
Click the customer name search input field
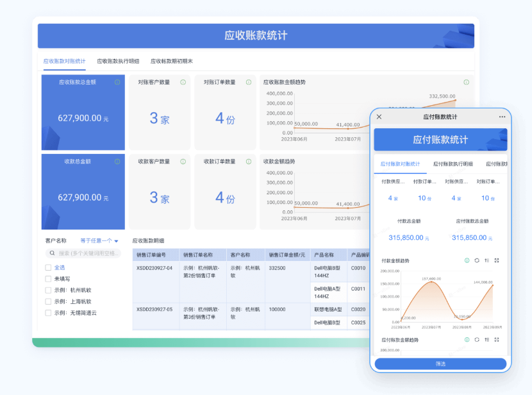[83, 253]
